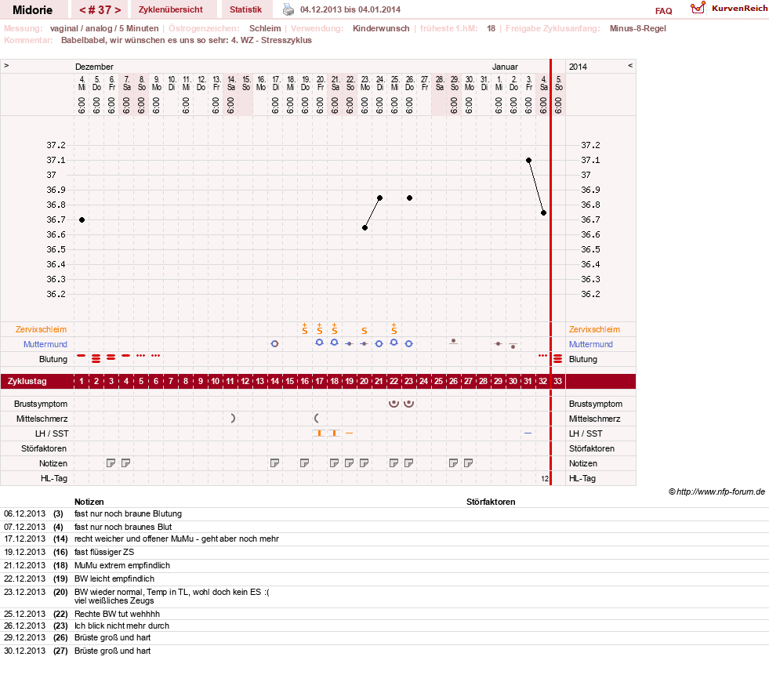Image resolution: width=769 pixels, height=700 pixels.
Task: Click the breast symptom icon on cycle day 22
Action: point(394,404)
